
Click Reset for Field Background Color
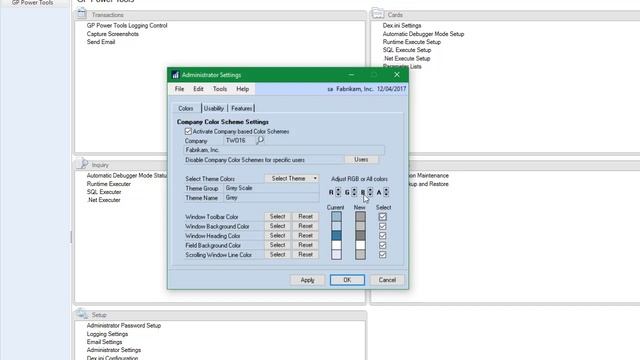coord(305,245)
